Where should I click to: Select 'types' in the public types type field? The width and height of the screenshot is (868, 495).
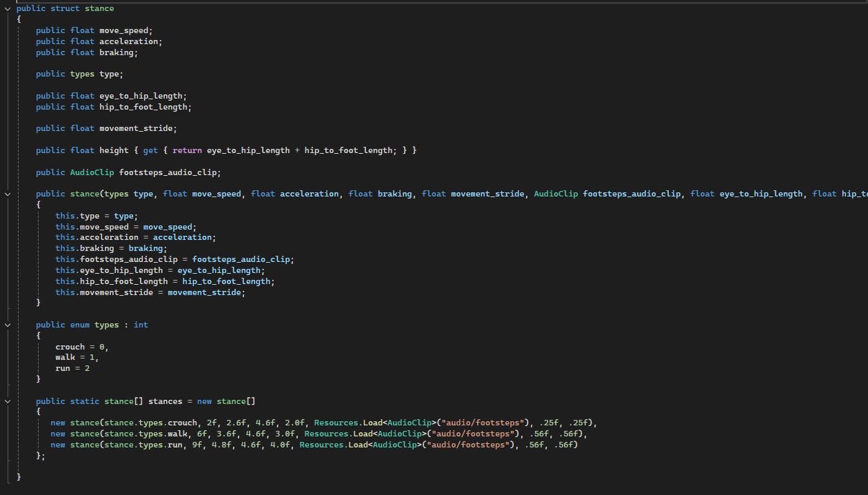(82, 74)
